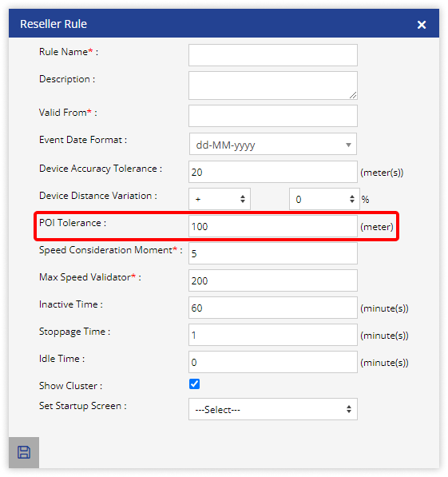Open the plus sign variation dropdown
The image size is (448, 477).
220,199
